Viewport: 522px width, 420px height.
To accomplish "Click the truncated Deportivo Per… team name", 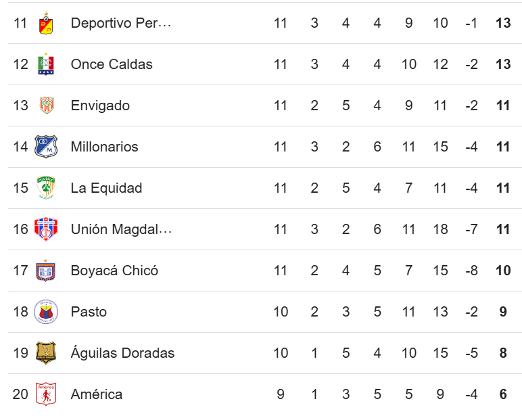I will click(x=121, y=23).
